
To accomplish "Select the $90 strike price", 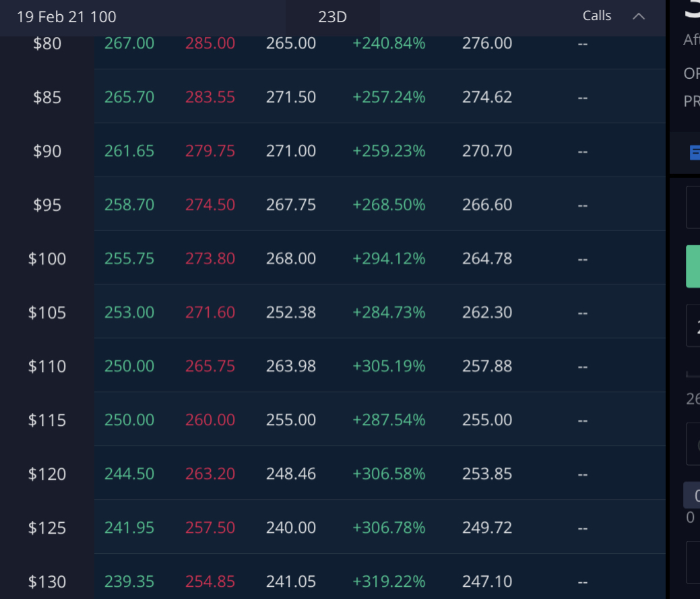I will click(47, 151).
